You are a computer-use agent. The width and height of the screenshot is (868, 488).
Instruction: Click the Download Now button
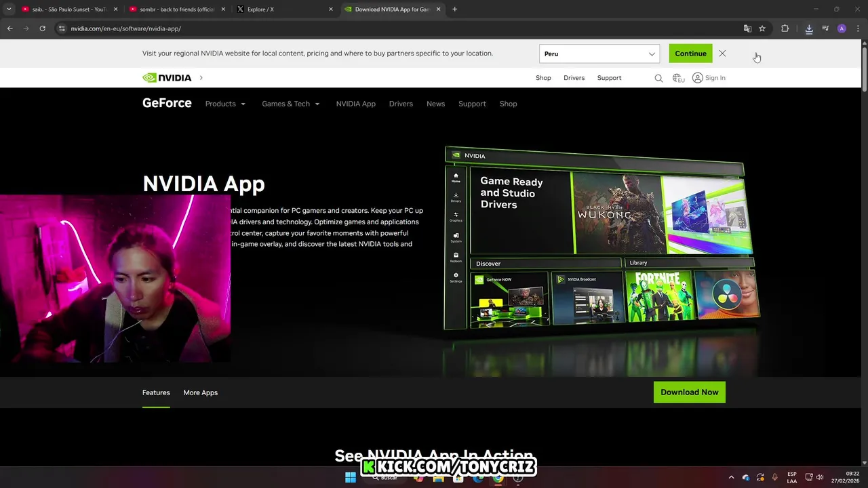689,392
